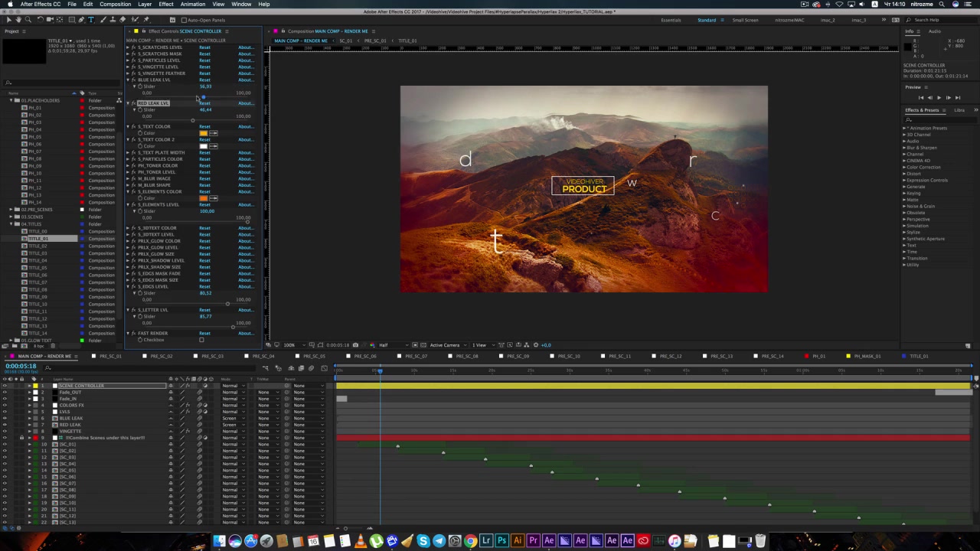Open comp mini-flowchart icon in timeline
Viewport: 980px width, 551px height.
click(265, 368)
